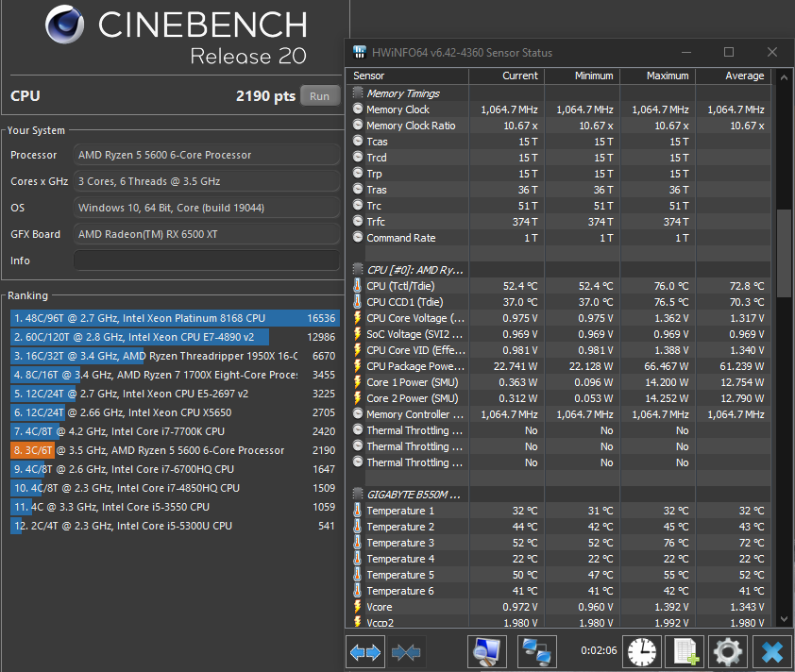Select ranking entry Intel Xeon Platinum 8168
795x672 pixels.
[x=175, y=318]
